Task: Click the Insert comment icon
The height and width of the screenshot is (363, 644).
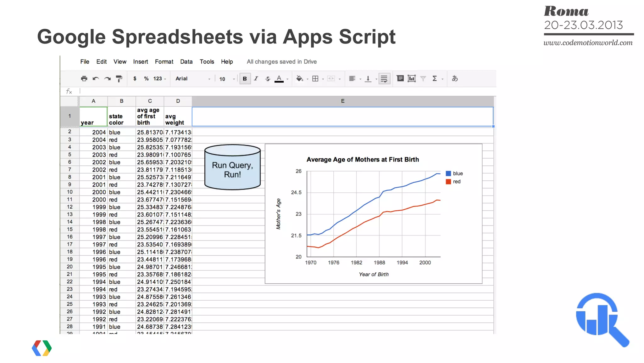Action: [400, 78]
